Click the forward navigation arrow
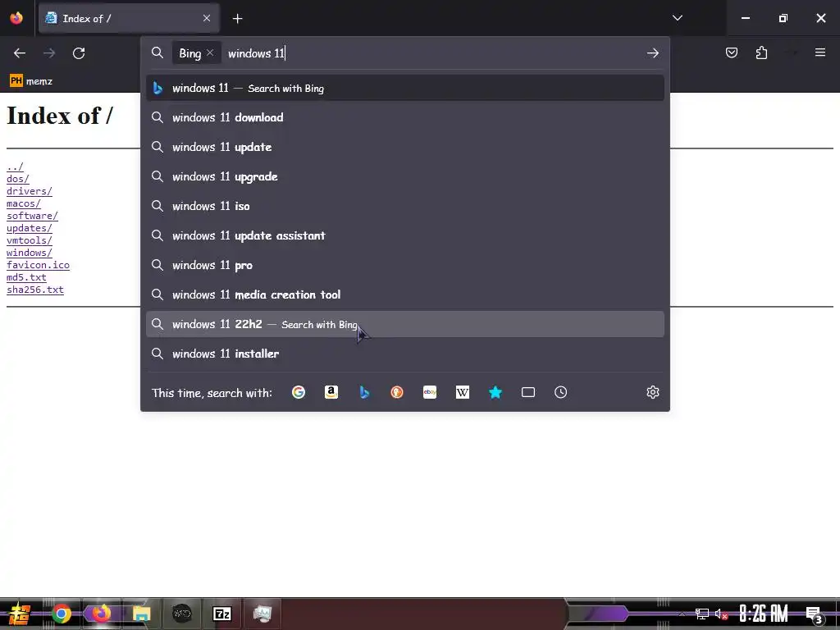Viewport: 840px width, 630px height. pyautogui.click(x=49, y=53)
